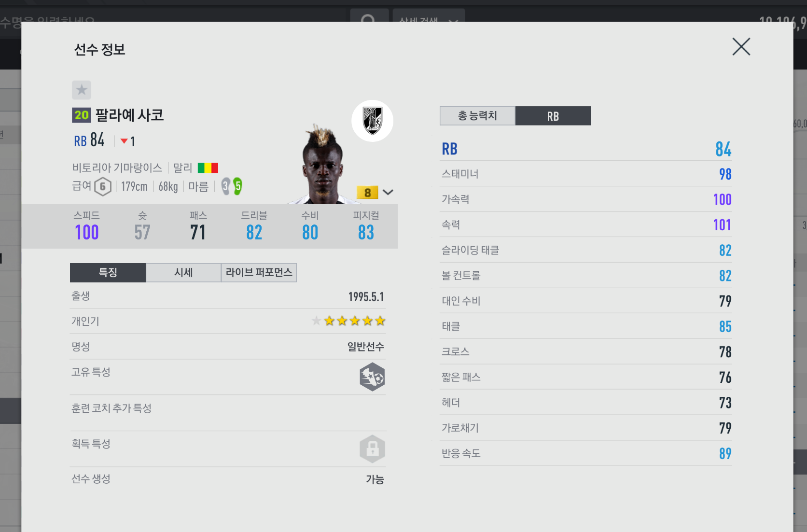Select the RB position toggle button
807x532 pixels.
[x=553, y=116]
